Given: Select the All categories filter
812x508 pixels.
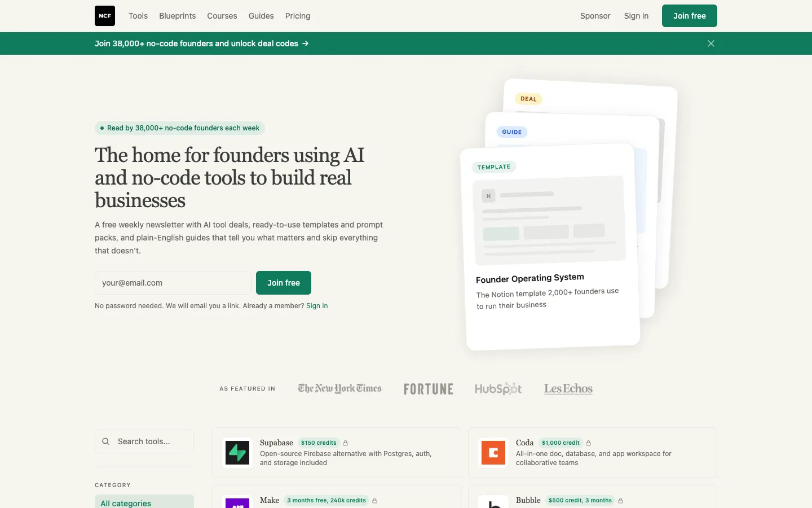Looking at the screenshot, I should pyautogui.click(x=144, y=502).
